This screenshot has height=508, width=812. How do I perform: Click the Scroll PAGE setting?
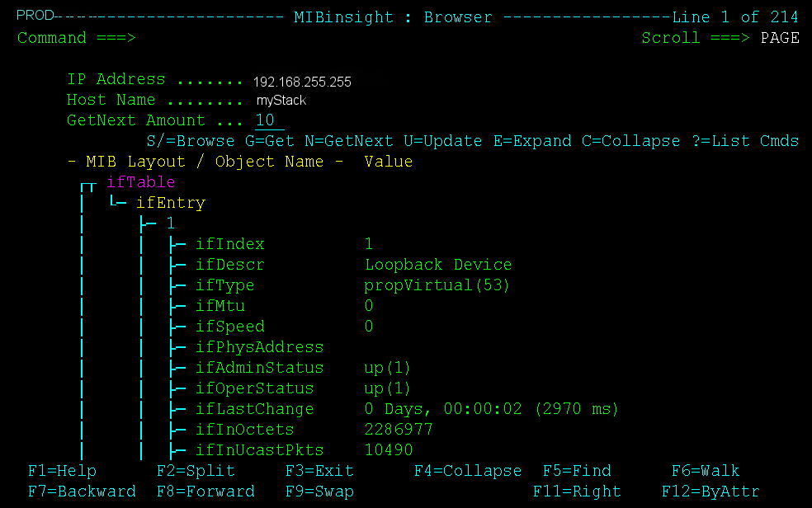[x=780, y=37]
